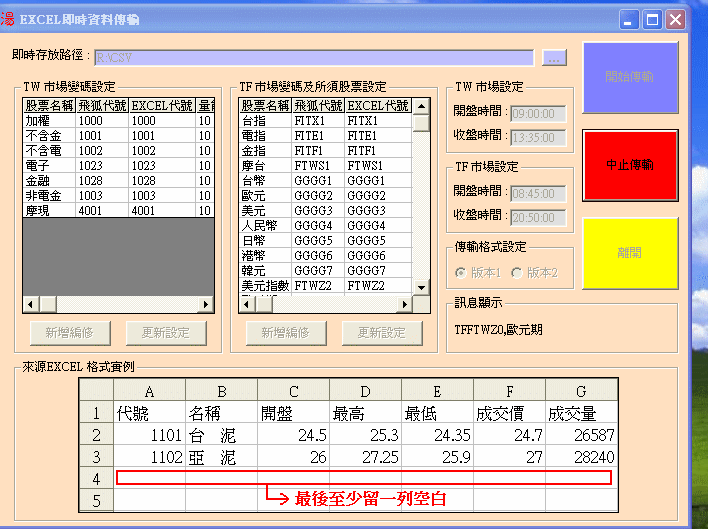This screenshot has height=529, width=708.
Task: Select the 台指 row in TF table
Action: [x=326, y=121]
